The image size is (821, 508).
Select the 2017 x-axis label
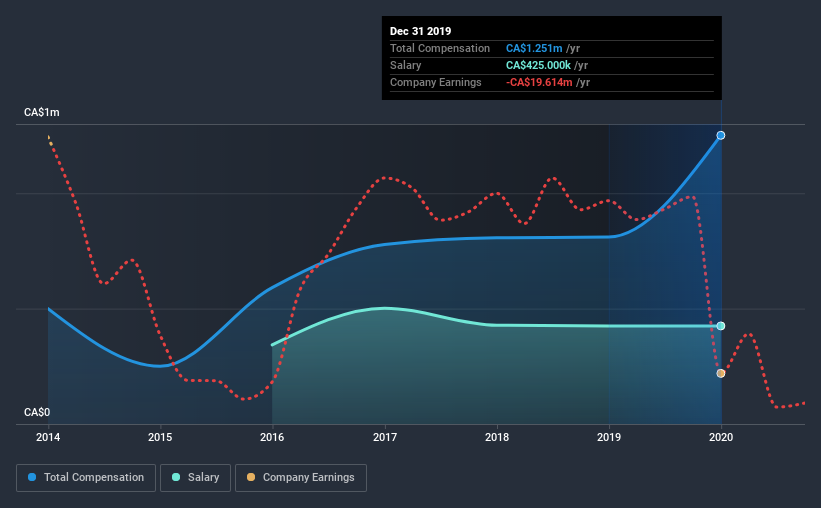pos(385,437)
